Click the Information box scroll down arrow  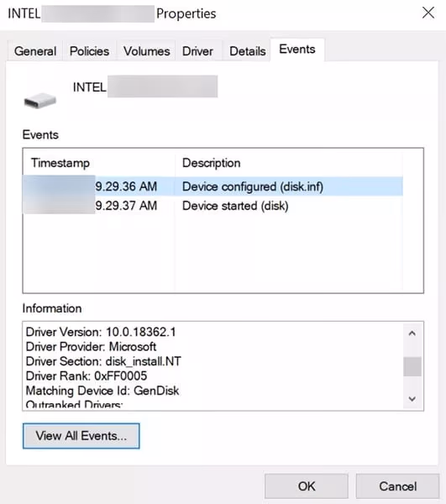click(x=412, y=399)
